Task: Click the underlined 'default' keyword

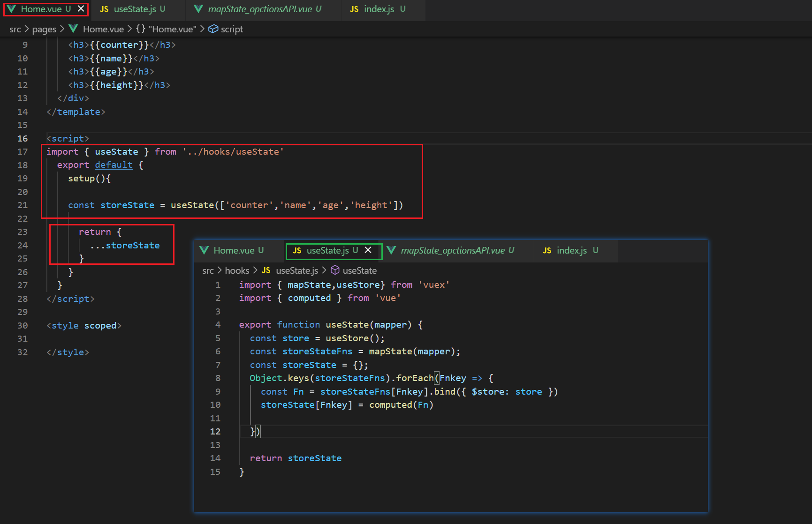Action: [114, 165]
